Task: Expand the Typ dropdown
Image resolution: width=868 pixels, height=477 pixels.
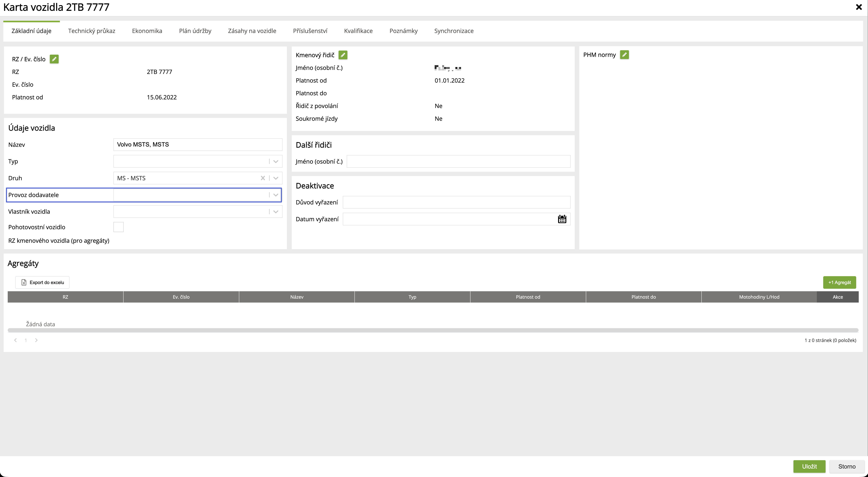Action: 276,162
